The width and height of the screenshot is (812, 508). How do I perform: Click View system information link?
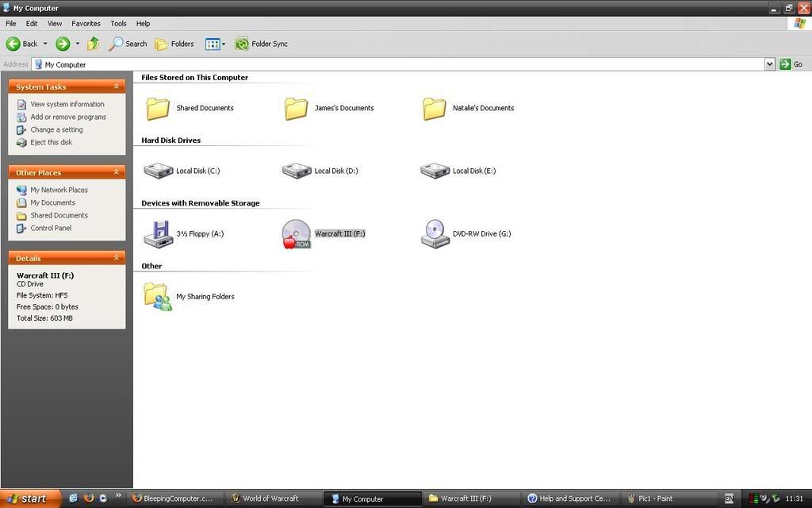(x=67, y=104)
